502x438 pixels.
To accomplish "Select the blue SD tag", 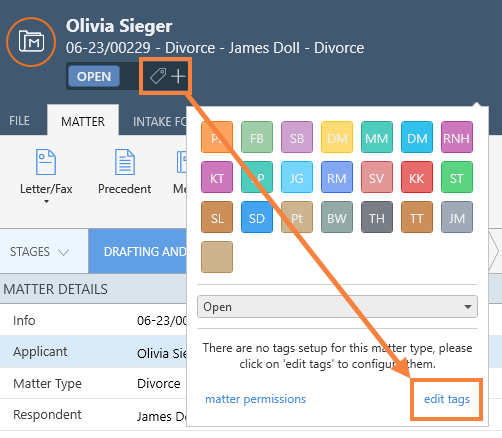I will (257, 217).
